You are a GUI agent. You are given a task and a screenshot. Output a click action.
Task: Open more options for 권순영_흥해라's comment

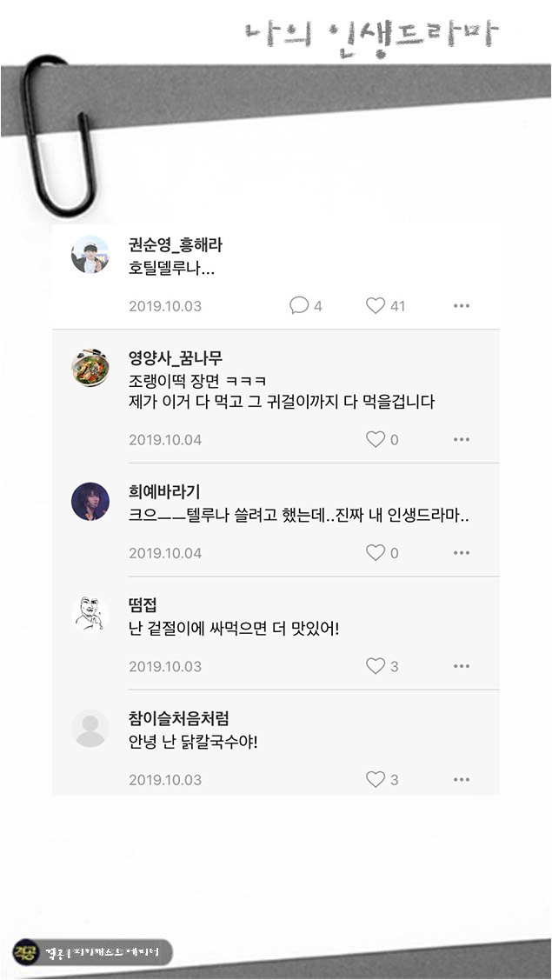pos(462,305)
